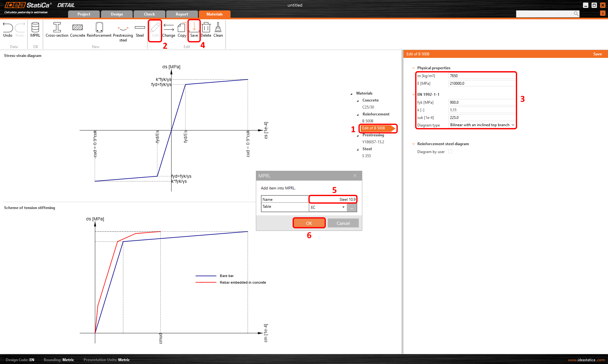Collapse the Physical properties section
Viewport: 608px width, 364px height.
click(414, 68)
